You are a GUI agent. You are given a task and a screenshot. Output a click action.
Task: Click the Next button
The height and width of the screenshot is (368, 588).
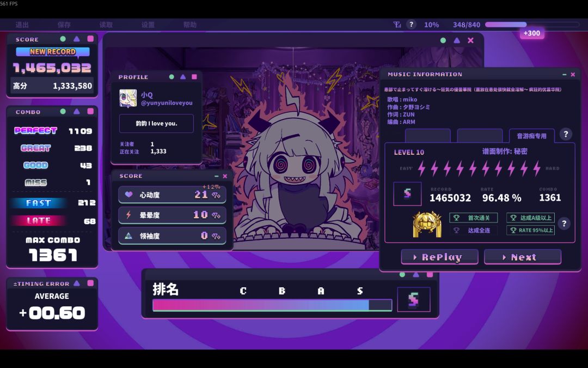pos(523,257)
